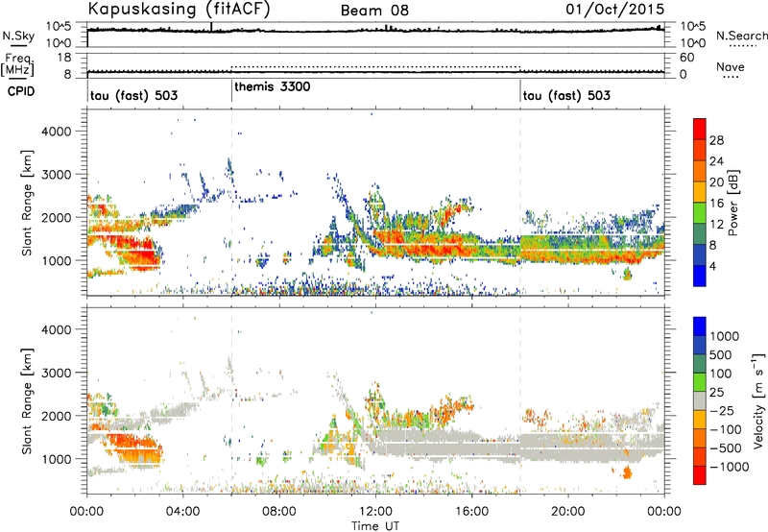Click the "Nave" legend label
Screen dimensions: 768x532
731,66
